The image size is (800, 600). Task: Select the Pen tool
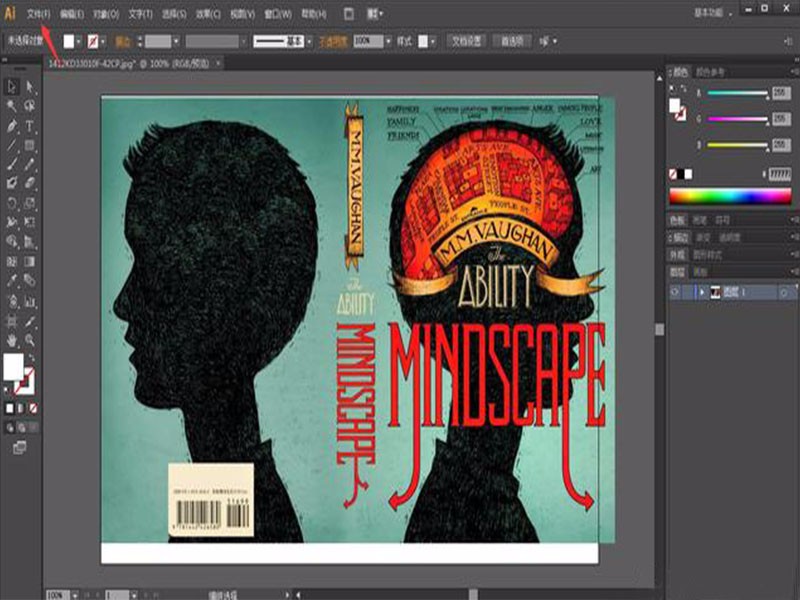point(12,127)
